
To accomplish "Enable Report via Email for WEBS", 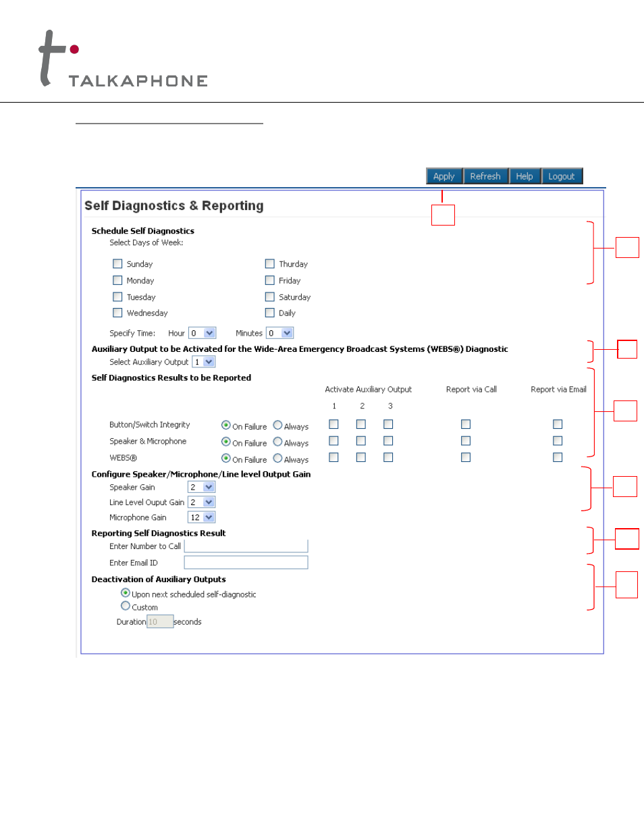I will (x=558, y=457).
